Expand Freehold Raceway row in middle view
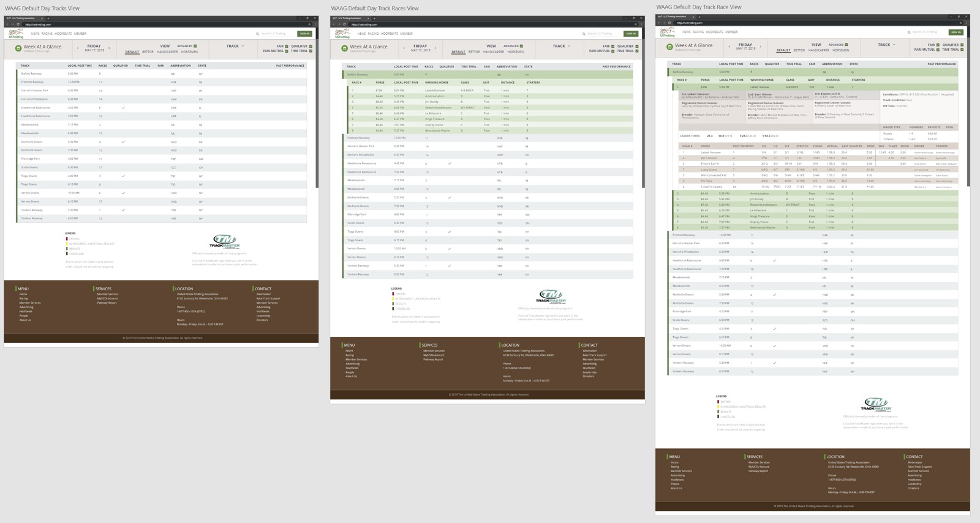Image resolution: width=980 pixels, height=523 pixels. (359, 138)
